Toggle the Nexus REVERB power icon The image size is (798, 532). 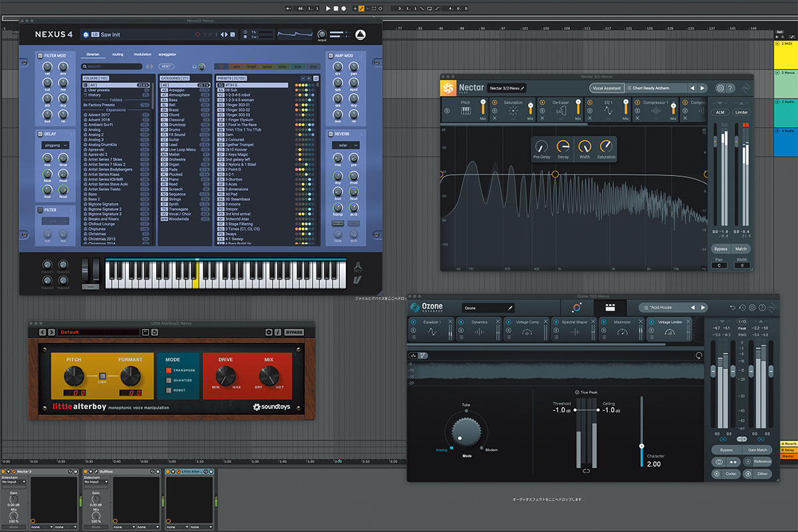pyautogui.click(x=331, y=134)
